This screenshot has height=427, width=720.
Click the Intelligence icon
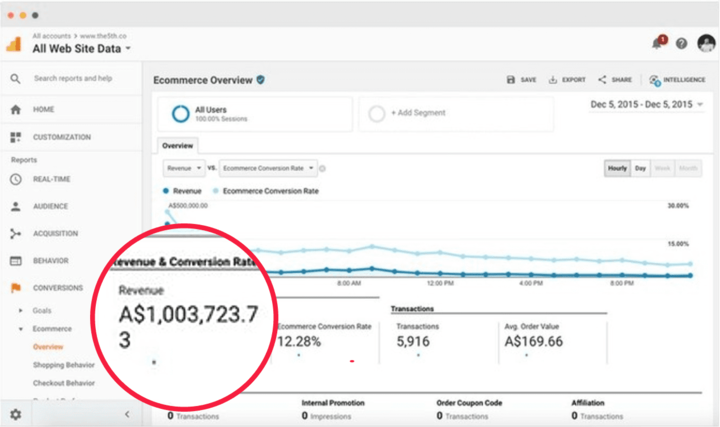[x=655, y=79]
